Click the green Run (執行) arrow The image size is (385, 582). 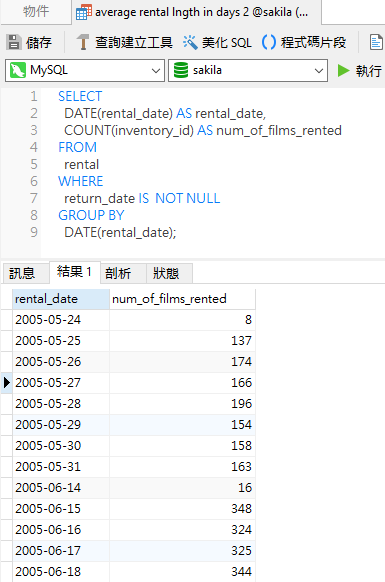343,70
